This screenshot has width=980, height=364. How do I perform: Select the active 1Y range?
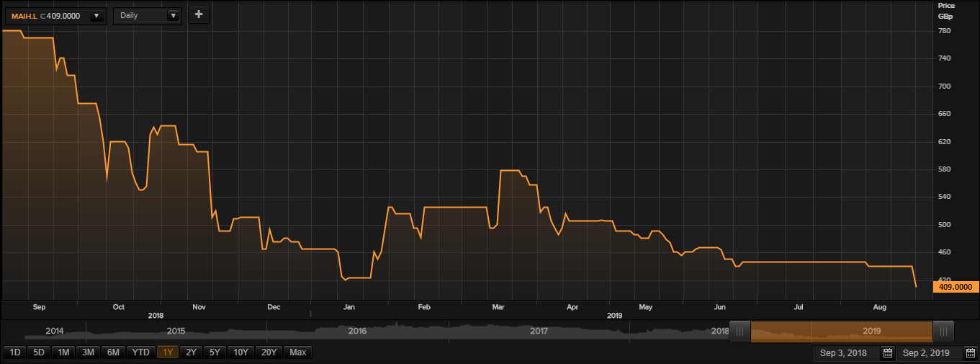(x=168, y=352)
